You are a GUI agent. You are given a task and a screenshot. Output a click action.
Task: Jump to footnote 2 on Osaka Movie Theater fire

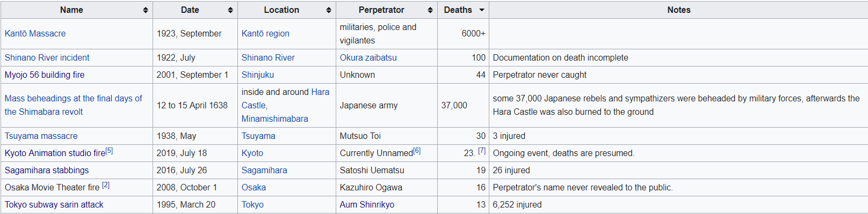pos(106,185)
